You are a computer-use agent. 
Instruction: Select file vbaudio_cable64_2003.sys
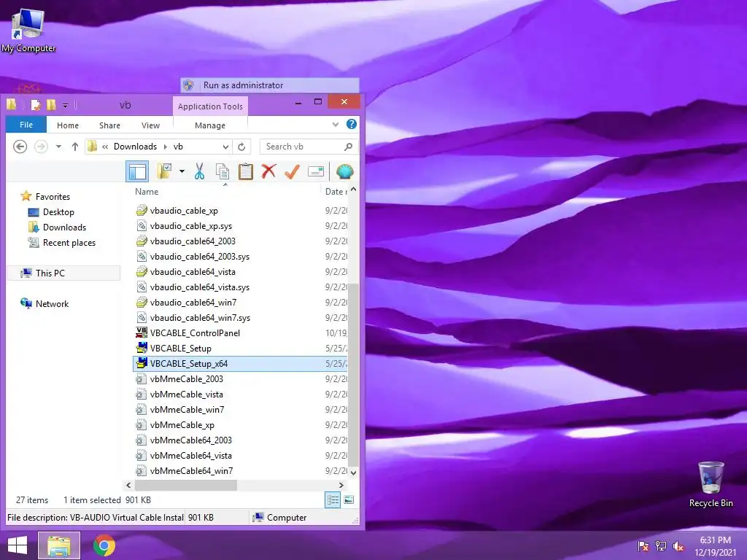(200, 256)
